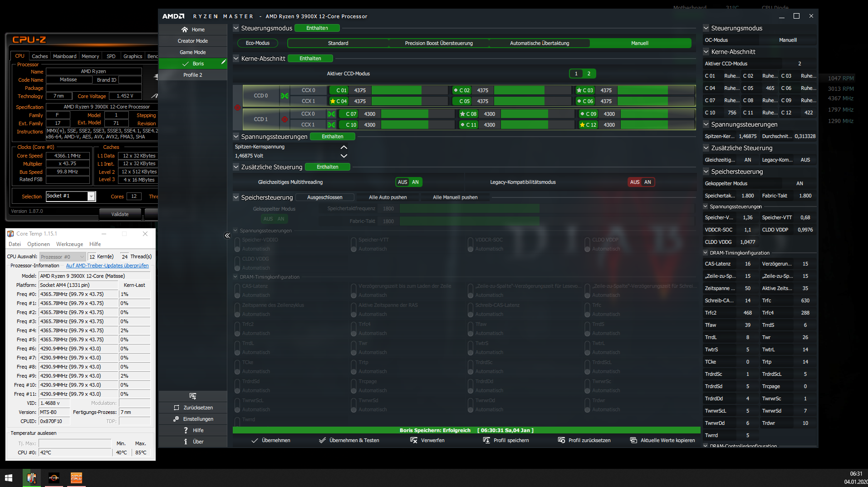Image resolution: width=868 pixels, height=487 pixels.
Task: Set Legacy-Kompatibilitätsmodus to AN
Action: [647, 182]
